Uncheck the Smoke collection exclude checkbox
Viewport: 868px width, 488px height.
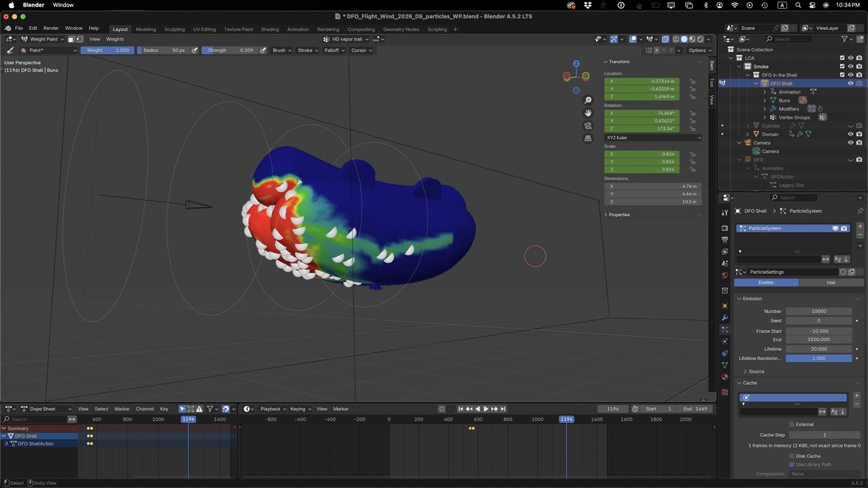point(842,66)
